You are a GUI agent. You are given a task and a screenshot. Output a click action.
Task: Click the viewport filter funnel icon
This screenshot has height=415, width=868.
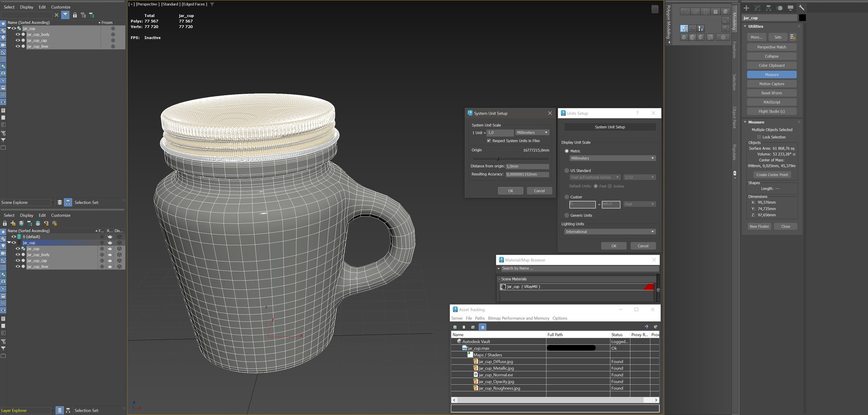pos(212,4)
